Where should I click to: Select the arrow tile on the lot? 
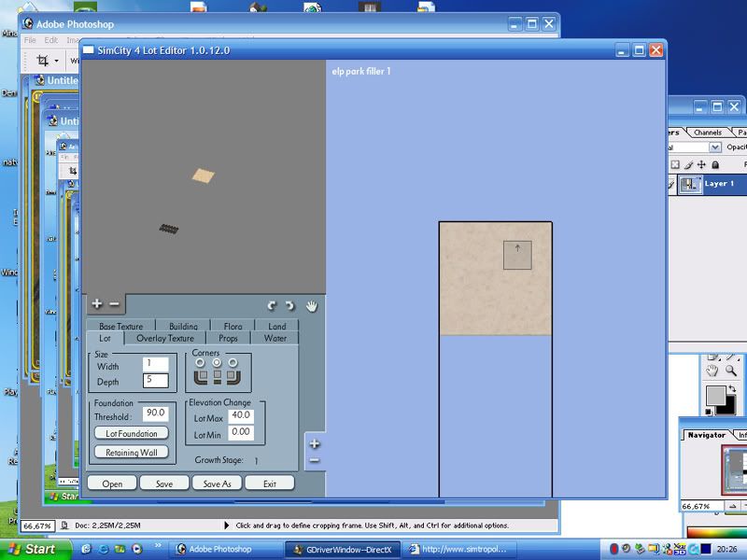517,255
